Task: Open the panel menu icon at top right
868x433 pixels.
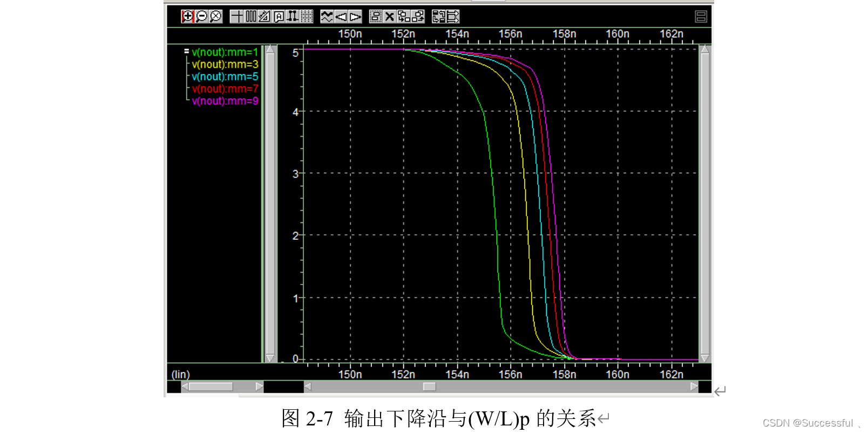Action: tap(701, 17)
